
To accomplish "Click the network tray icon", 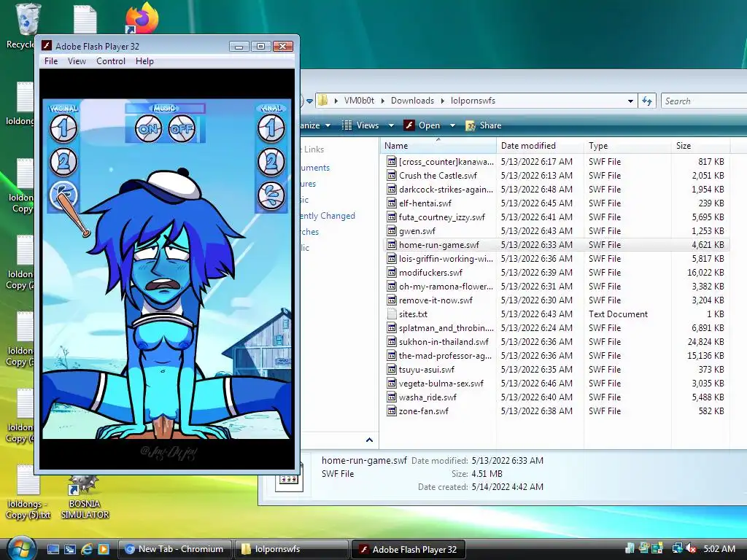I will [x=677, y=549].
